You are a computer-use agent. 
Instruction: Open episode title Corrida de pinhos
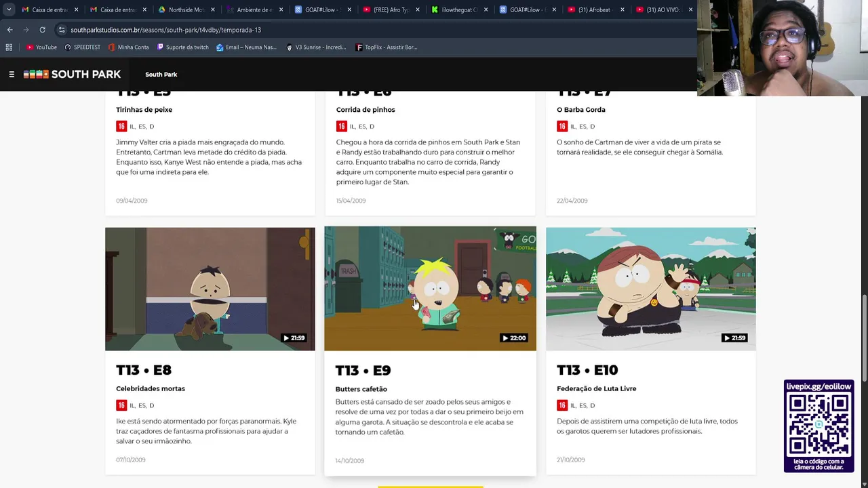(x=366, y=109)
